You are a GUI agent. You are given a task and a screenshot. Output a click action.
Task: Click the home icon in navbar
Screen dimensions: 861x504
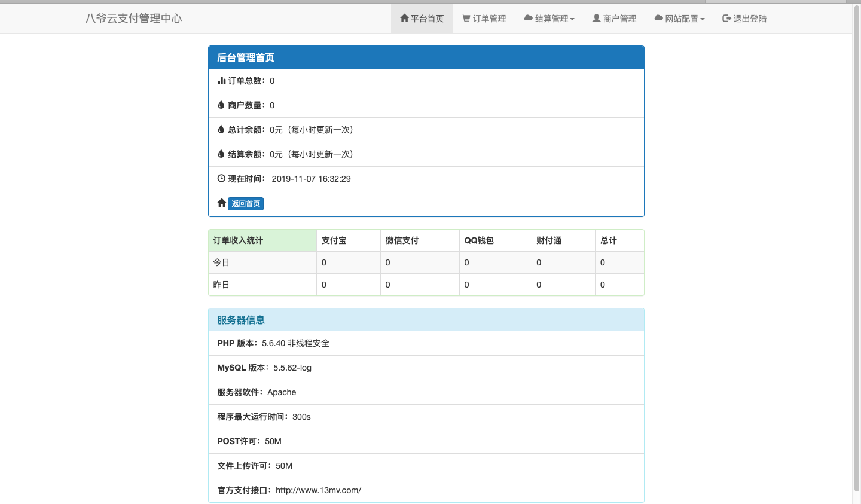pyautogui.click(x=404, y=19)
